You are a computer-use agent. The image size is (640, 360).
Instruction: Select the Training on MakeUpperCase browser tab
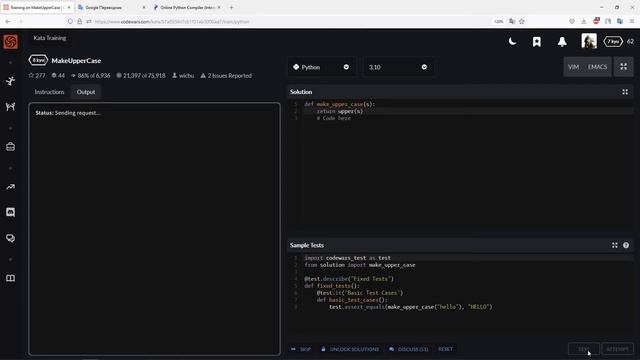(x=37, y=7)
